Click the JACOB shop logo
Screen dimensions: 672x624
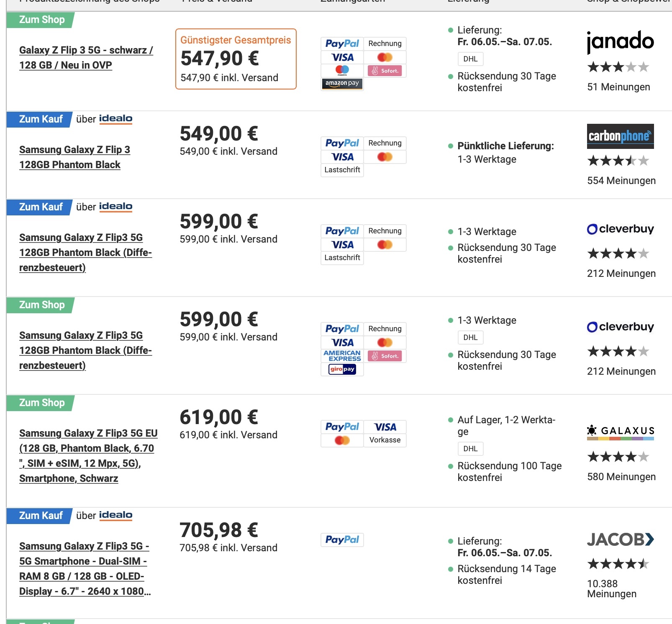pyautogui.click(x=620, y=540)
